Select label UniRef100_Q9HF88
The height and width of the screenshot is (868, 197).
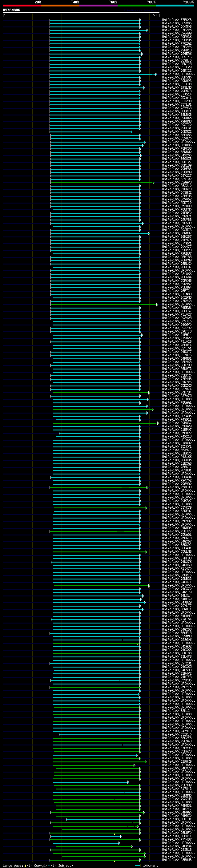click(x=176, y=169)
